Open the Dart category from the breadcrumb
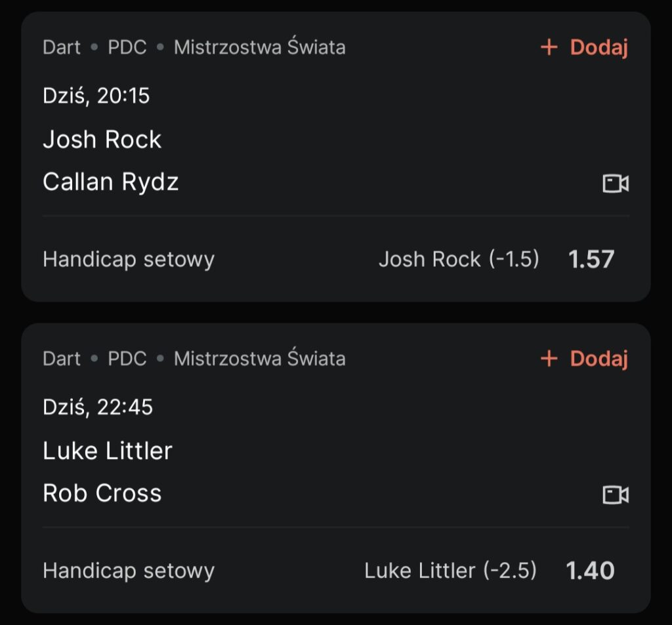 tap(61, 47)
